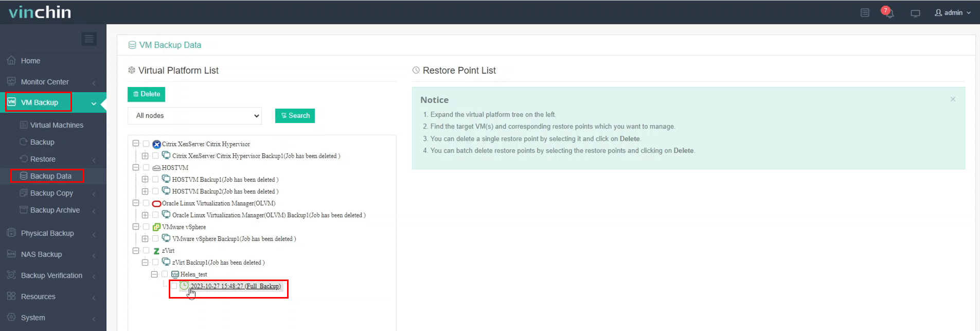Viewport: 980px width, 331px height.
Task: Click the HOSTVM Backup2 job monitor icon
Action: click(x=166, y=191)
